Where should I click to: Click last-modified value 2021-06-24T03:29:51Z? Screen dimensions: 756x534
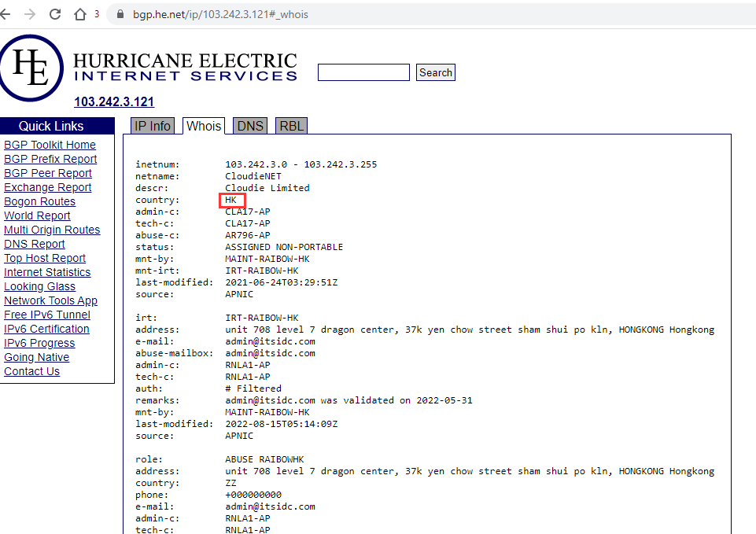281,282
